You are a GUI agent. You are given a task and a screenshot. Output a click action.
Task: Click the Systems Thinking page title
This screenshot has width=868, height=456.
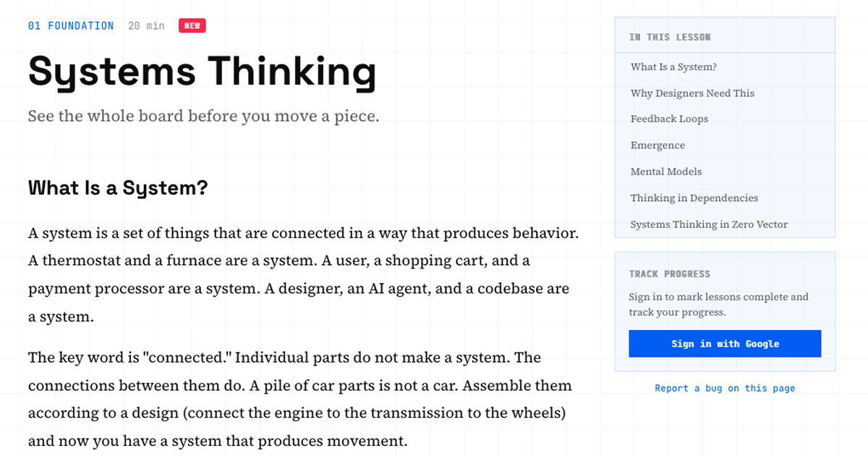[202, 72]
